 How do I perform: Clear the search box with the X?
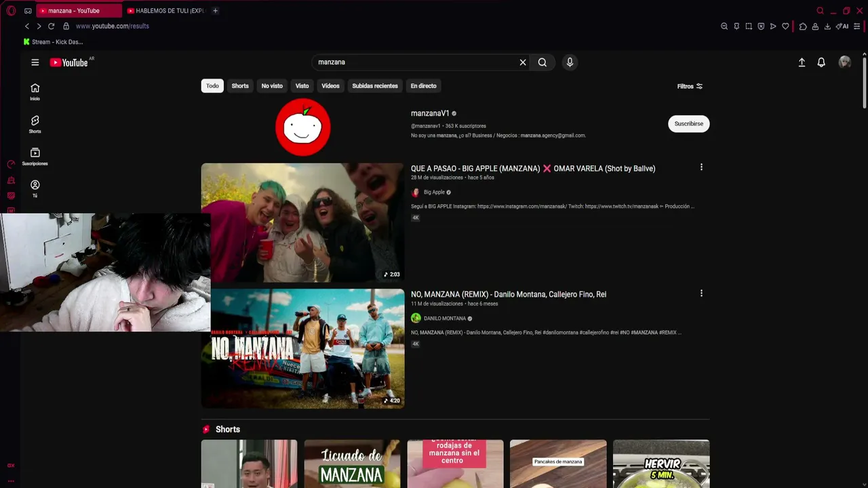tap(523, 62)
